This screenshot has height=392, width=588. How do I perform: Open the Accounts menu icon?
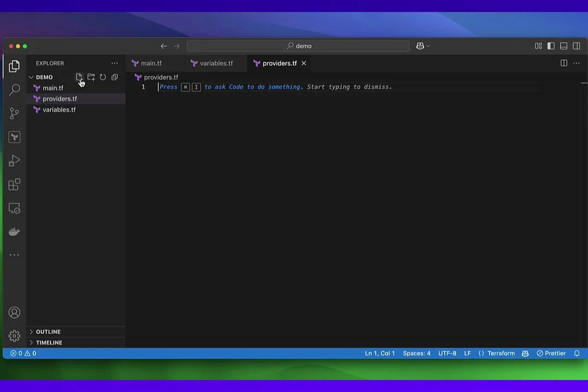(x=14, y=313)
